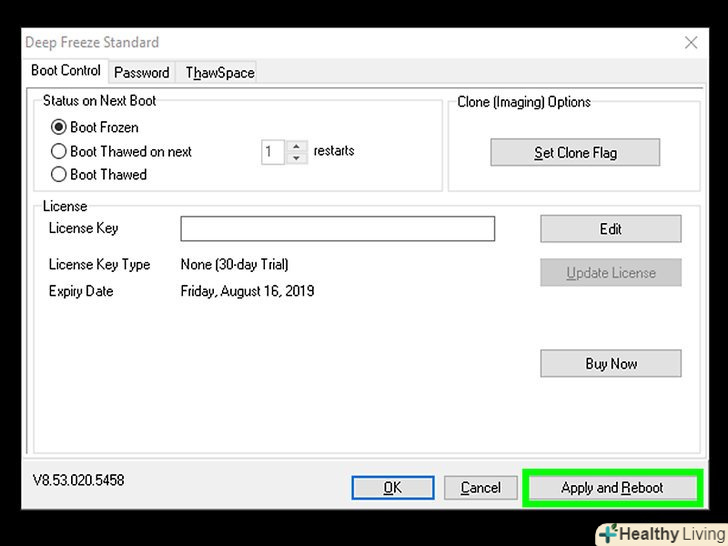Decrease the restarts count with down arrow
The height and width of the screenshot is (546, 728).
point(296,158)
